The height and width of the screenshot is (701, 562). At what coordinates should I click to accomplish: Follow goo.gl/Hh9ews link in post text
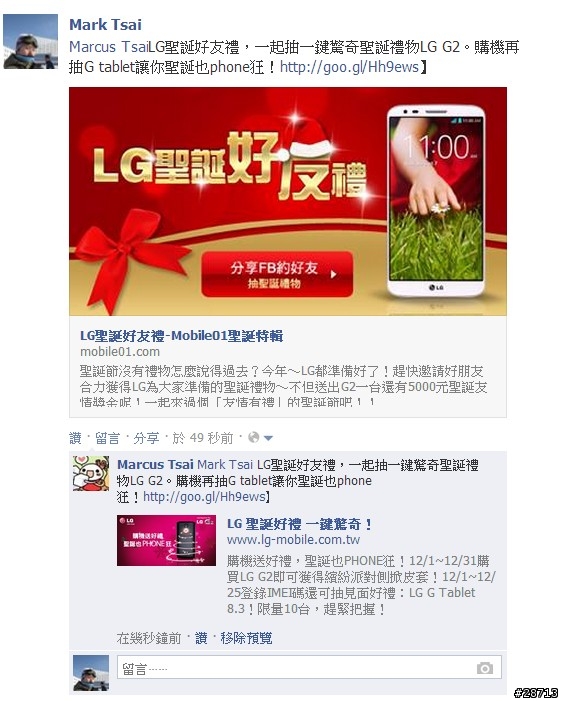(x=349, y=67)
